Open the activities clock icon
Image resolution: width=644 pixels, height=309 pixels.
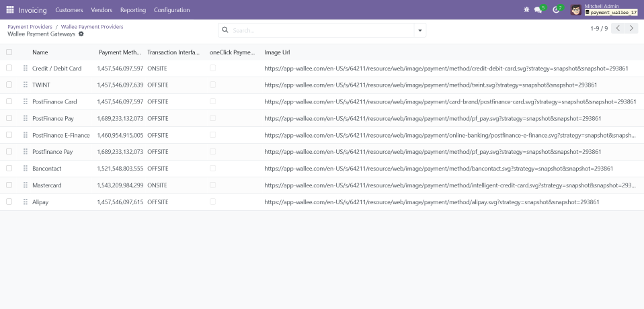coord(556,10)
